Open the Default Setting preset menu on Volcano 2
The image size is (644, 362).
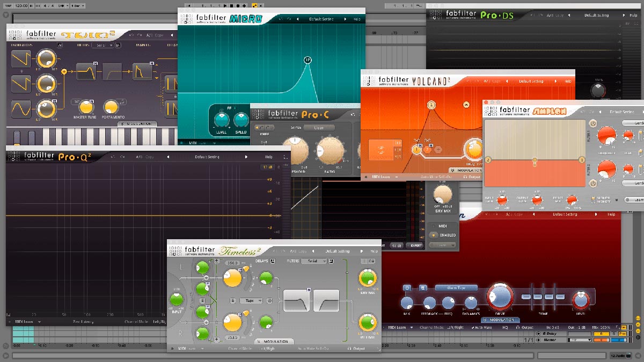[531, 81]
